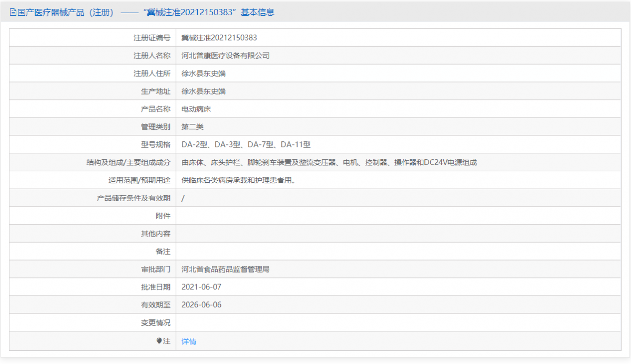The width and height of the screenshot is (631, 364).
Task: Click the 批准日期 row label
Action: (x=156, y=287)
